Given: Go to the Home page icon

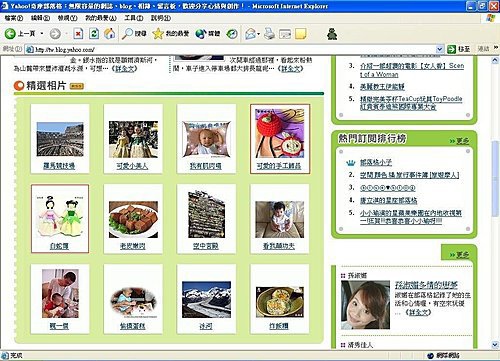Looking at the screenshot, I should 109,34.
